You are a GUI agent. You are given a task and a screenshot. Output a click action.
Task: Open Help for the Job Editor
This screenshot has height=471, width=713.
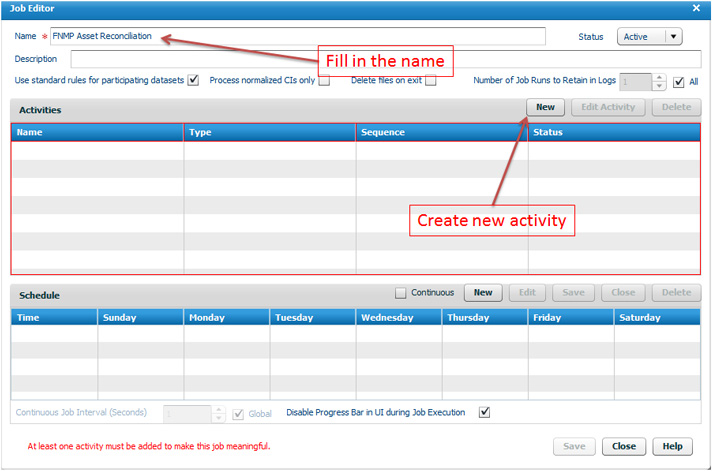673,446
